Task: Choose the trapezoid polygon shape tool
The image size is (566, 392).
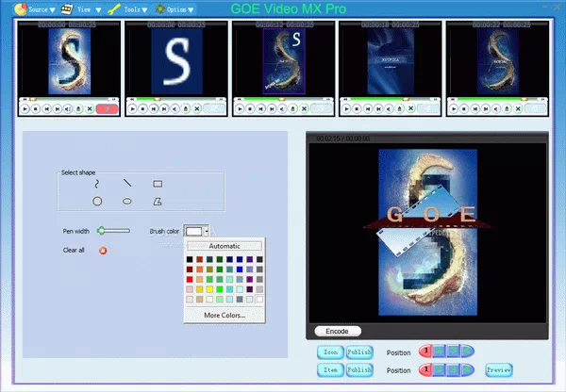Action: pos(158,201)
